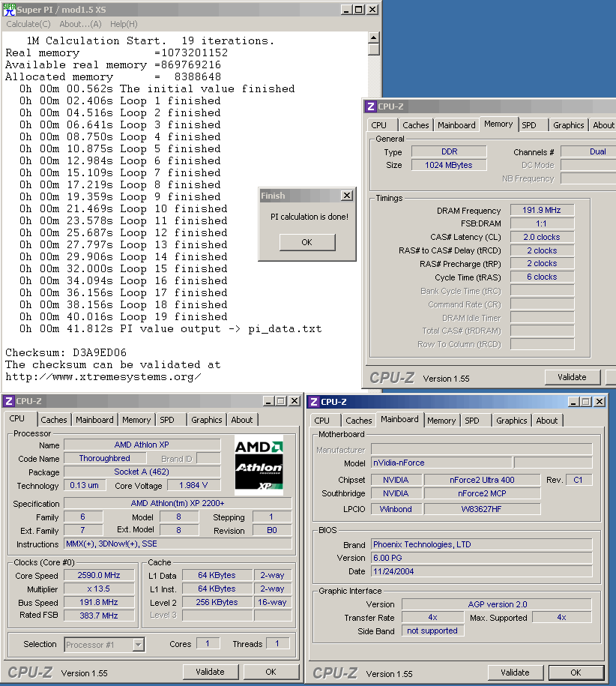This screenshot has height=686, width=616.
Task: Close the CPU tab CPU-Z window
Action: (x=295, y=401)
